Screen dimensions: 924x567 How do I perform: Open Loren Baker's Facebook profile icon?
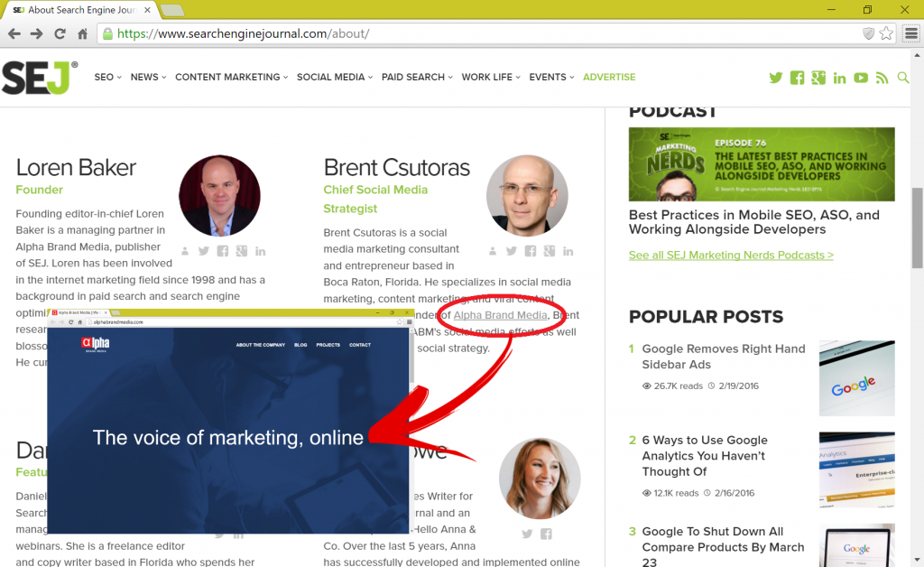pyautogui.click(x=223, y=251)
